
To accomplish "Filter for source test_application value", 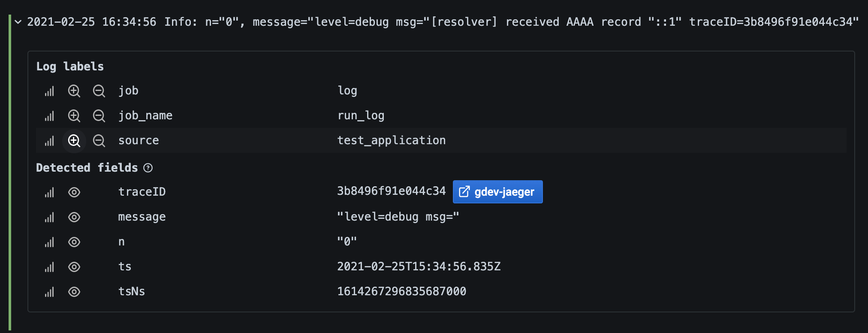I will [74, 141].
